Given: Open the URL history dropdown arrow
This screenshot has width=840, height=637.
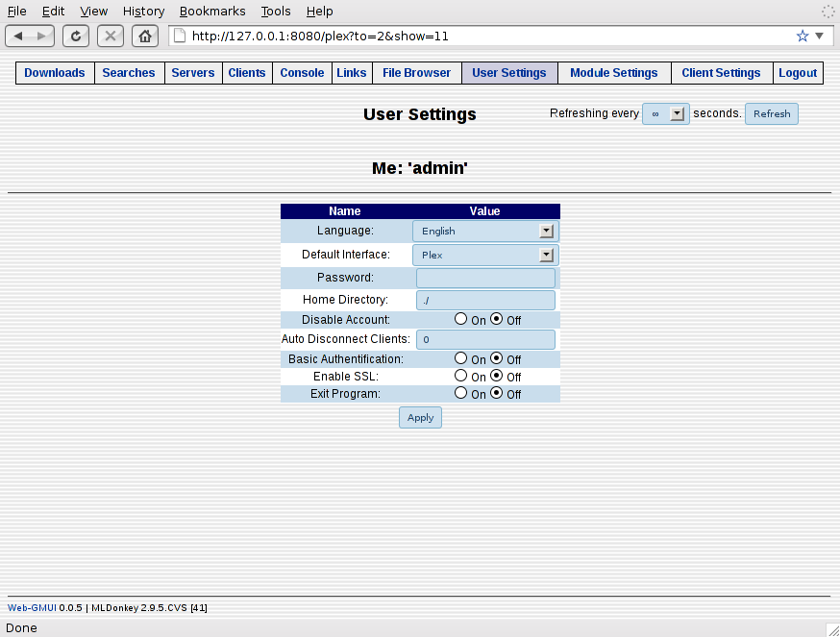Looking at the screenshot, I should point(819,36).
